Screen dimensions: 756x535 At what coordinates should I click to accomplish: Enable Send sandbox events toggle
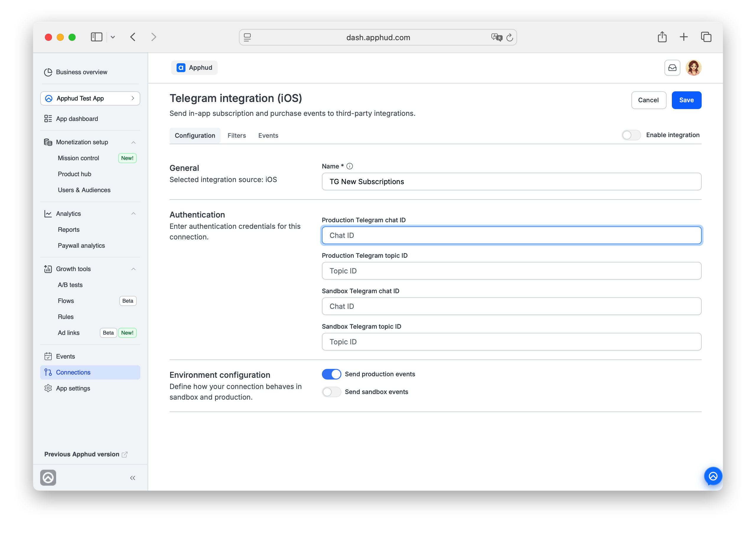pyautogui.click(x=331, y=392)
